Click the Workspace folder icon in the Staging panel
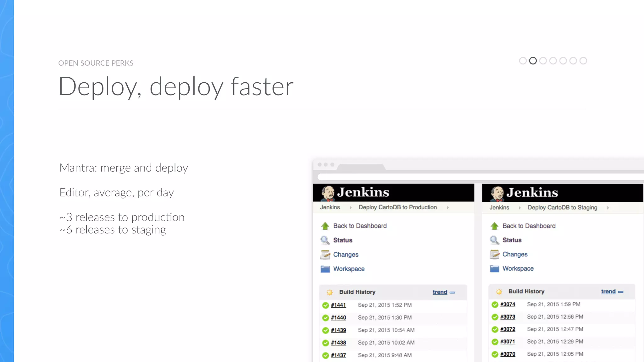The width and height of the screenshot is (644, 362). [494, 269]
